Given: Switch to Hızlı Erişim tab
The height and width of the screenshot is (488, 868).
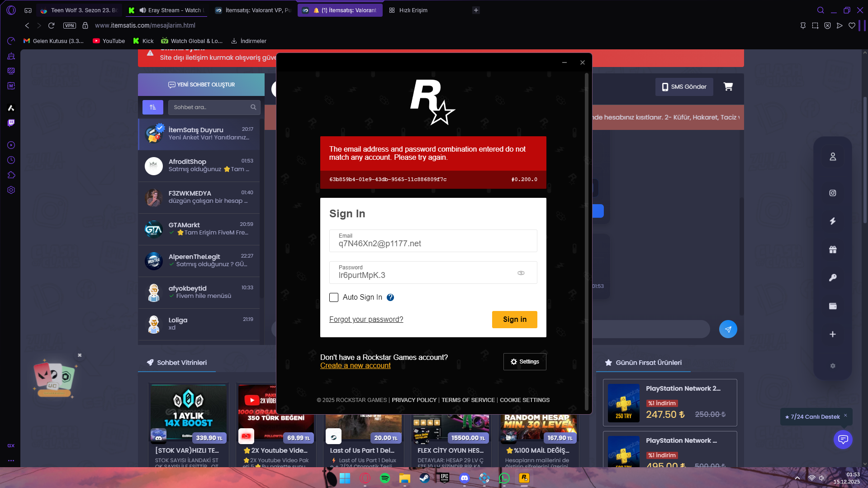Looking at the screenshot, I should (x=408, y=10).
